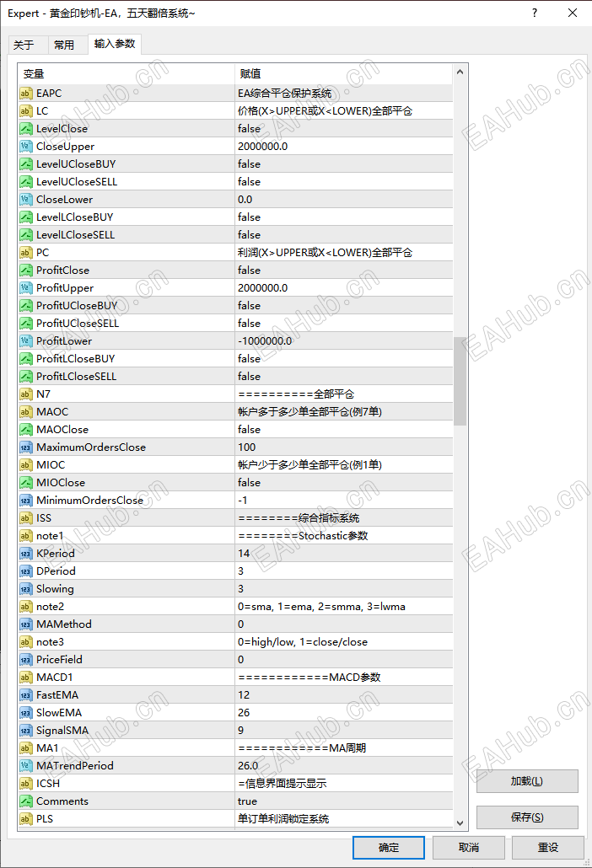Viewport: 592px width, 868px height.
Task: Click the integer icon beside FastEMA
Action: pos(26,695)
